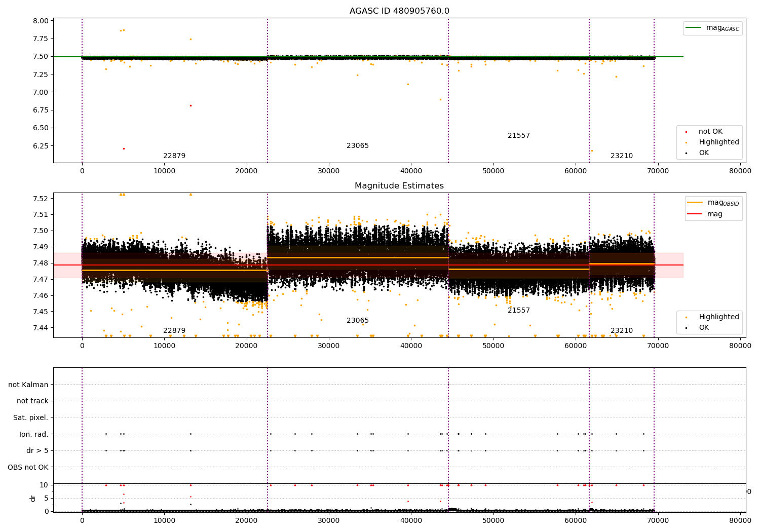Viewport: 760px width, 532px height.
Task: Click the green line sample beside mag AGASC
Action: [694, 28]
